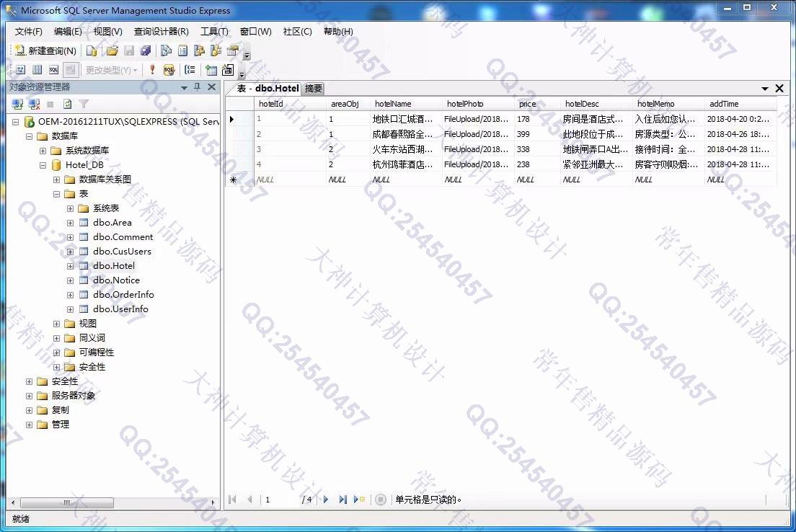The width and height of the screenshot is (796, 532).
Task: Move to a new row navigation icon
Action: click(x=359, y=500)
